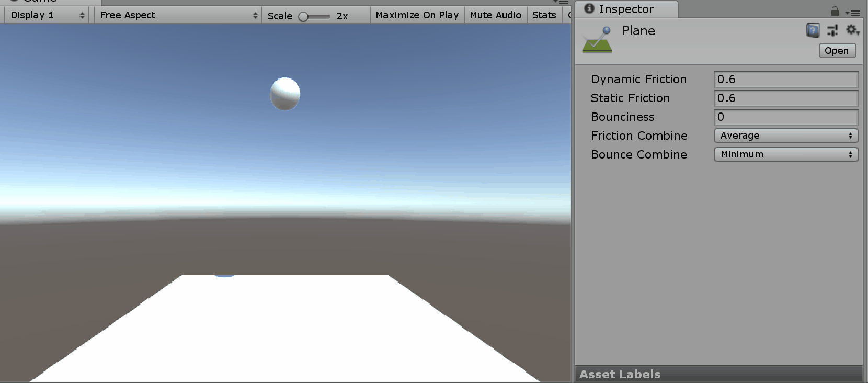Click the Scale slider handle
The image size is (868, 383).
303,17
